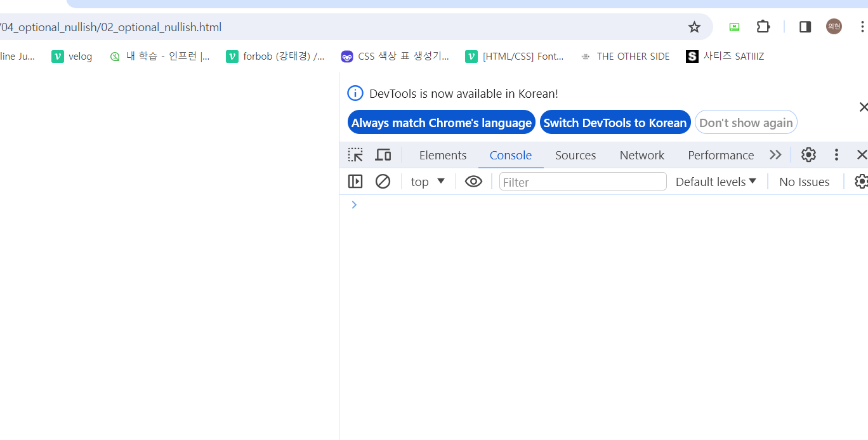Click the console Filter field
This screenshot has width=868, height=440.
[x=583, y=182]
